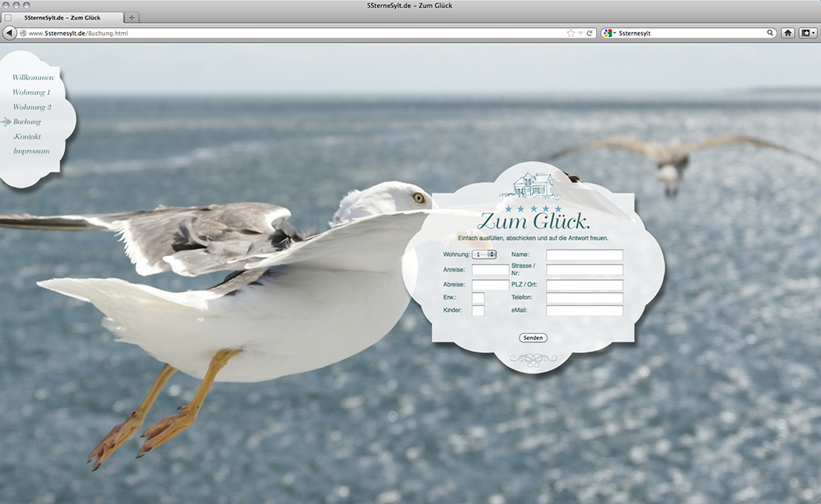Screen dimensions: 821x504
Task: Click the browser back arrow button
Action: [x=10, y=33]
